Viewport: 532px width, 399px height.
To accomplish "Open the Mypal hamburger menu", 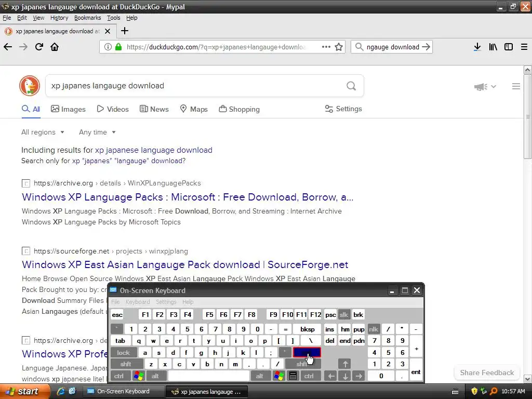I will click(x=524, y=47).
